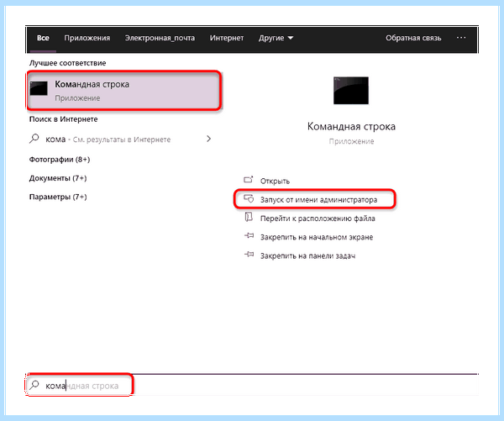Click the admin shield icon

click(x=249, y=198)
